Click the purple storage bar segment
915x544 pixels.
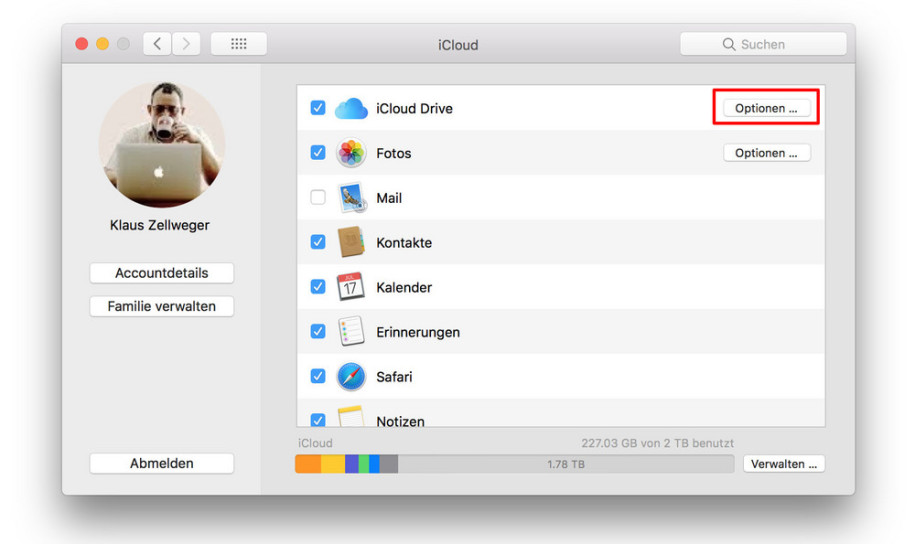point(352,464)
